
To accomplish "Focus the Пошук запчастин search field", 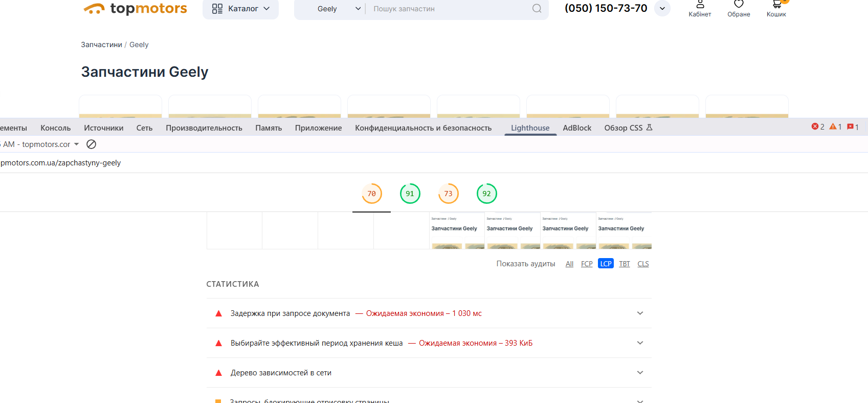I will 449,9.
